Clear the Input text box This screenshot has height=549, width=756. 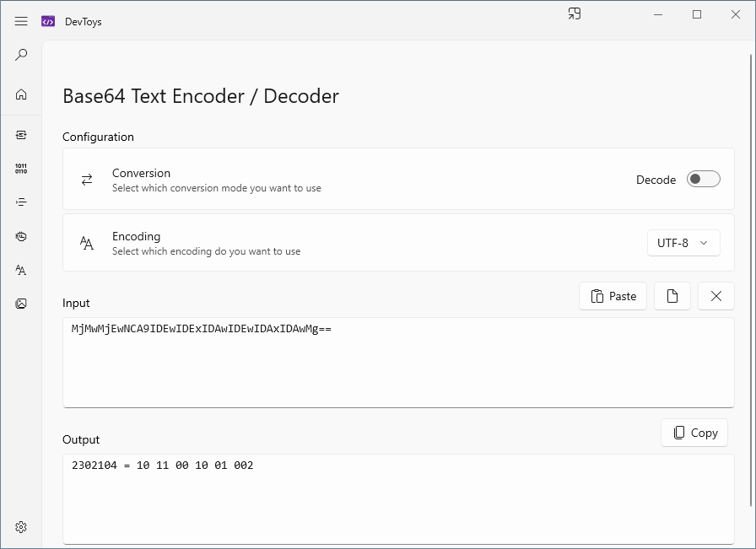(x=716, y=296)
